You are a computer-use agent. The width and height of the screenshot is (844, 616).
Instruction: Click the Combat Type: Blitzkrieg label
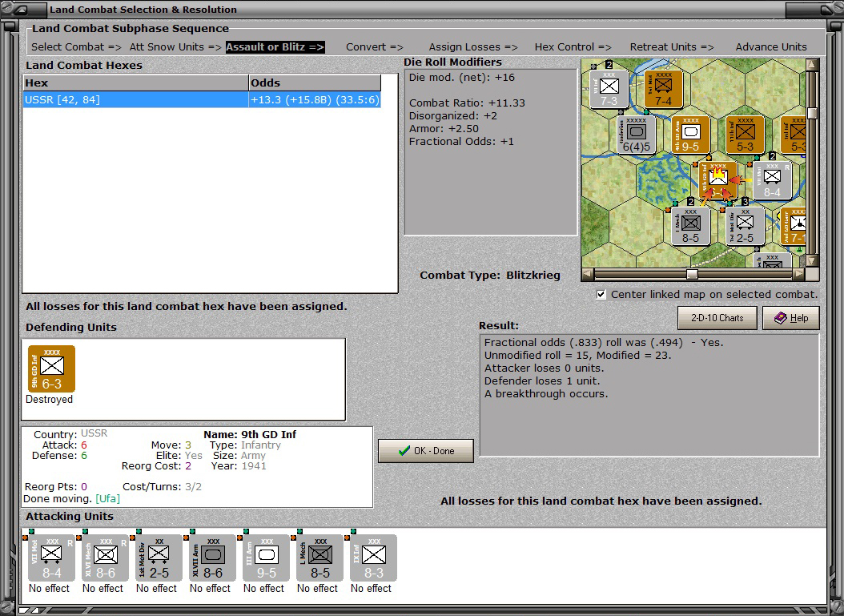[x=490, y=275]
